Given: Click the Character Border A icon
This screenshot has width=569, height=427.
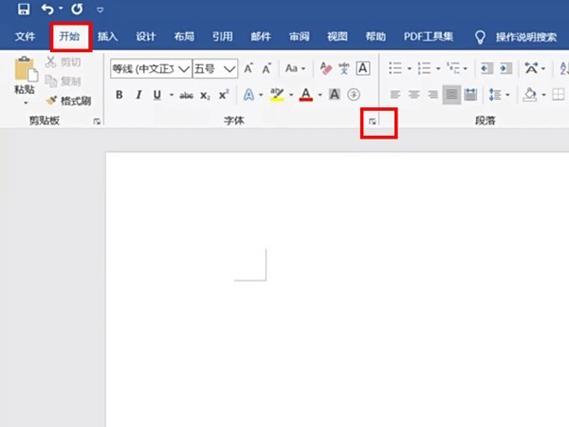Looking at the screenshot, I should point(363,68).
